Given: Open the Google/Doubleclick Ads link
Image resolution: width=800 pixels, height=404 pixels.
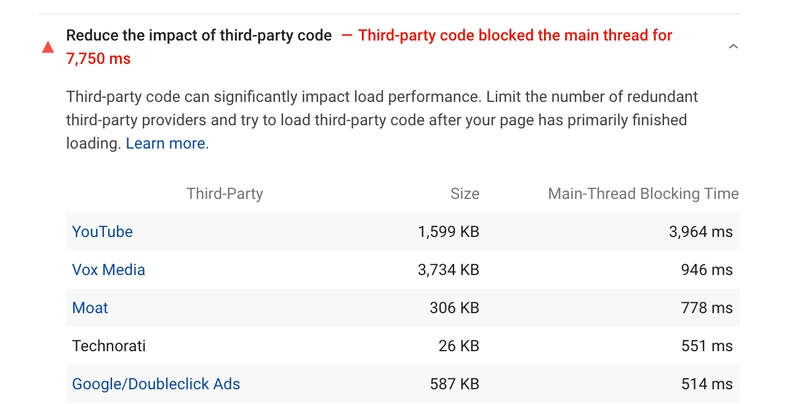Looking at the screenshot, I should pyautogui.click(x=156, y=383).
